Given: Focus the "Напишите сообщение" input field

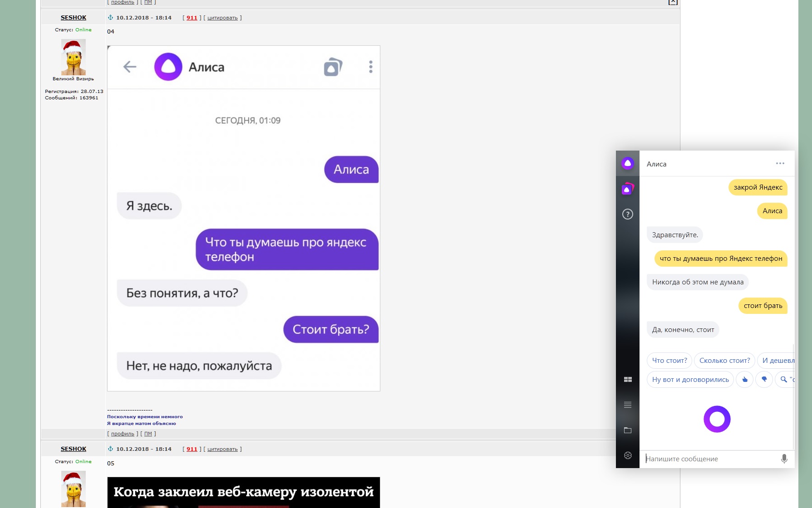Looking at the screenshot, I should 710,459.
